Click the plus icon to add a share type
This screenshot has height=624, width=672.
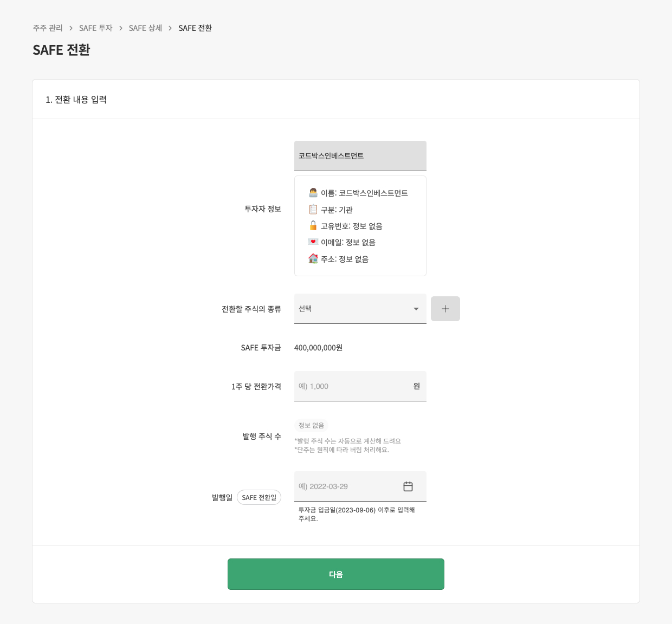pyautogui.click(x=445, y=308)
